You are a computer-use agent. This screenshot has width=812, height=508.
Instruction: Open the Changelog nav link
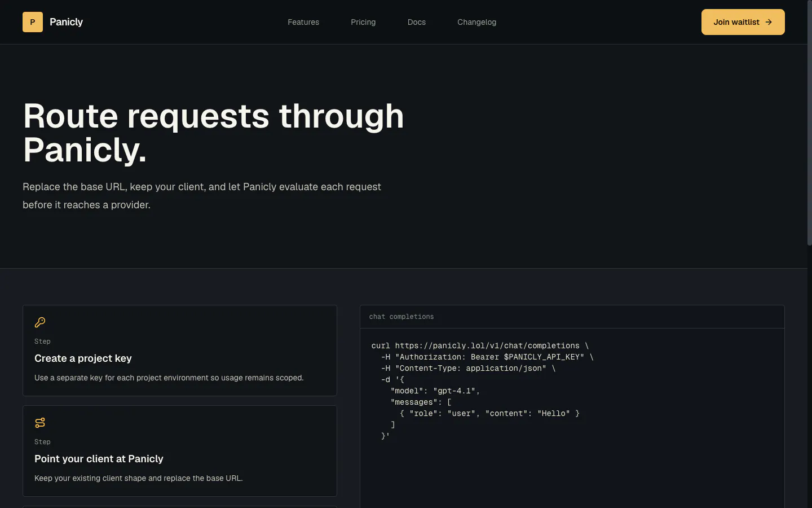[x=477, y=22]
